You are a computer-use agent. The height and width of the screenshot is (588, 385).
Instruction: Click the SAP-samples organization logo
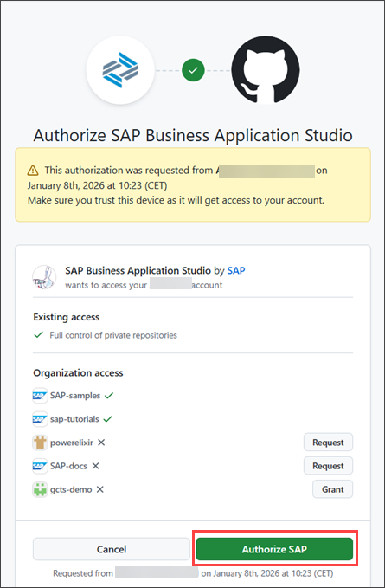[x=40, y=395]
